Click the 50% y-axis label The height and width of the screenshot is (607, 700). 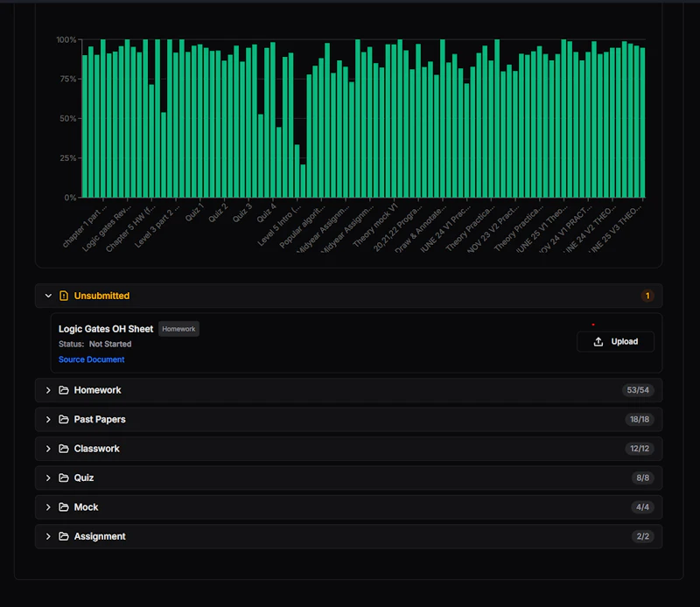click(68, 118)
